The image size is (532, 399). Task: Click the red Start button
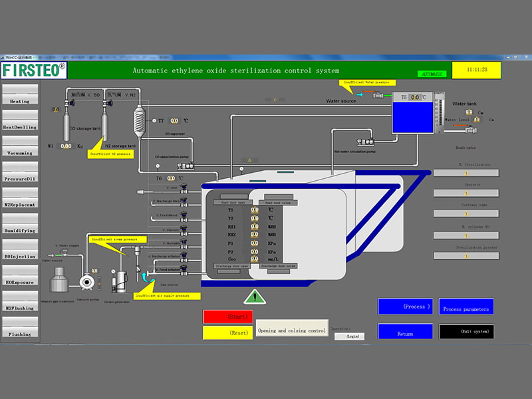pos(227,317)
